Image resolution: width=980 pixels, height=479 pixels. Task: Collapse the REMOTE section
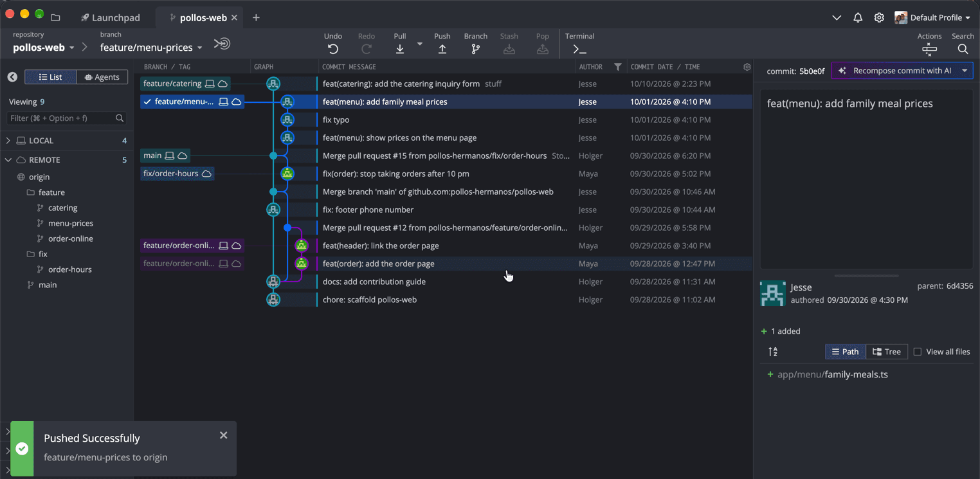[8, 159]
